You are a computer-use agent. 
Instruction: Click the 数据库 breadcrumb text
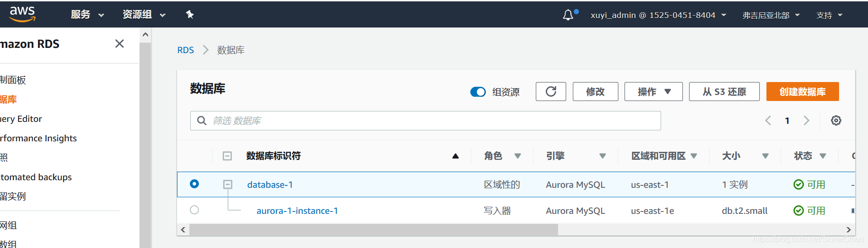(231, 50)
